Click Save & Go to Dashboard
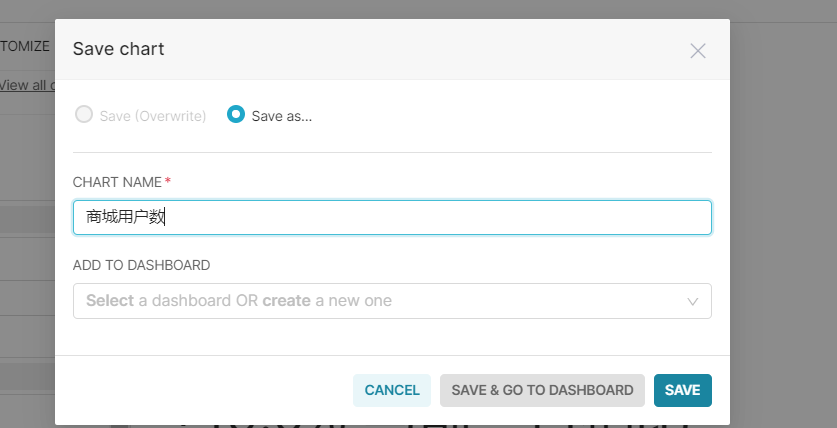Image resolution: width=837 pixels, height=428 pixels. (542, 390)
